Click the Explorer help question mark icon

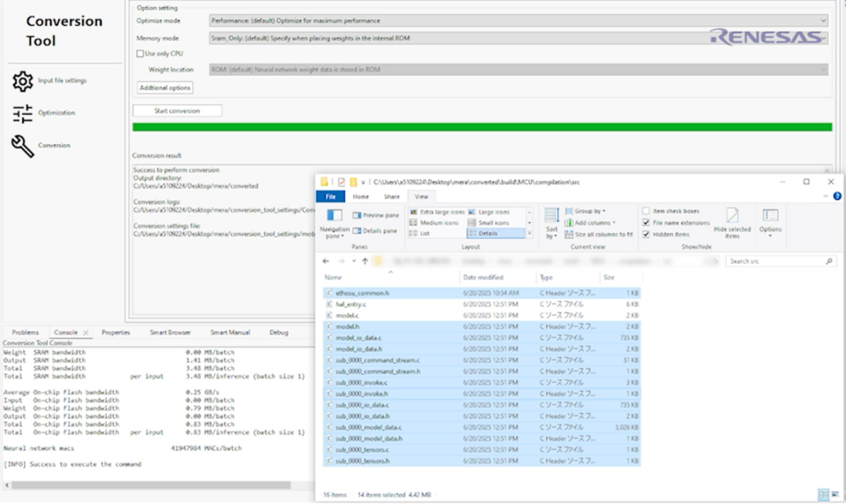tap(837, 196)
